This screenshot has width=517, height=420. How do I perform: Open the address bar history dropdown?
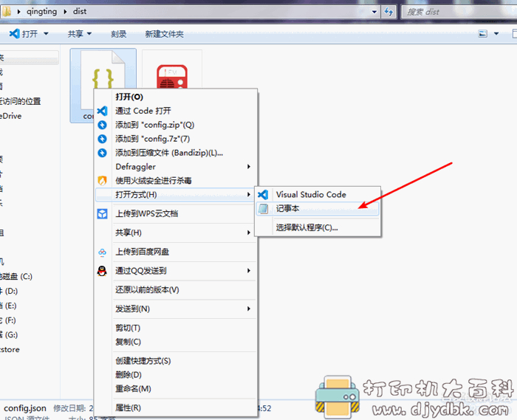click(374, 13)
